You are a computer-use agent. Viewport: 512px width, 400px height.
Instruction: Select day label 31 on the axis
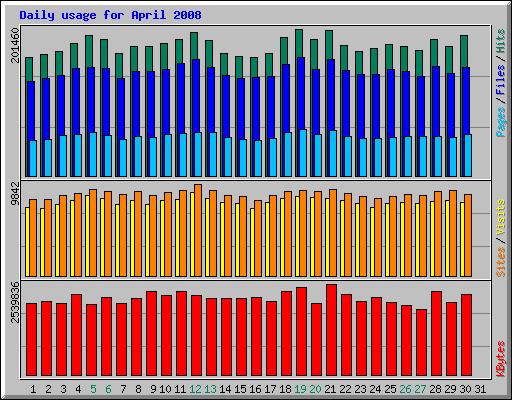[480, 389]
